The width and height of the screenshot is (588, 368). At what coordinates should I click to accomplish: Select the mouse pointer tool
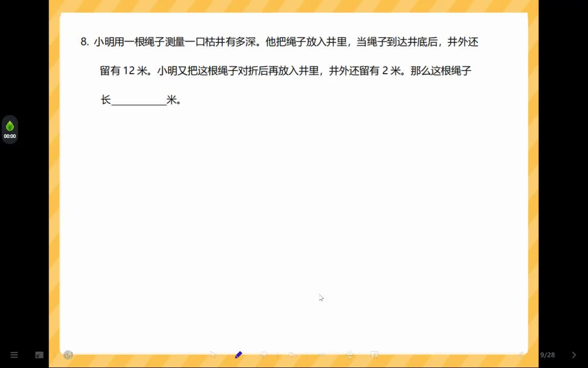pos(213,355)
